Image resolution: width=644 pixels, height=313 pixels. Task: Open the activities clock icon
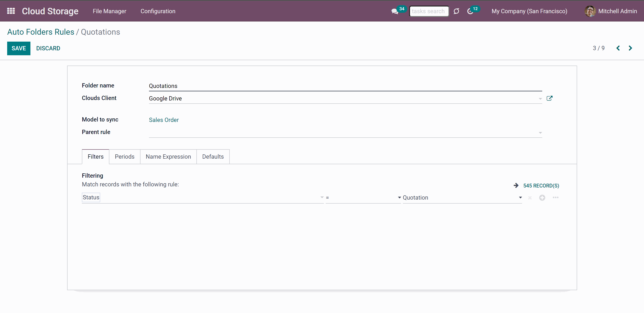(470, 11)
